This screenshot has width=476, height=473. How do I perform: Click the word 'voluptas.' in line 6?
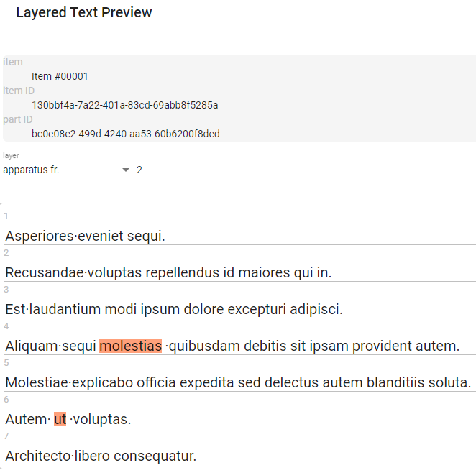[102, 419]
